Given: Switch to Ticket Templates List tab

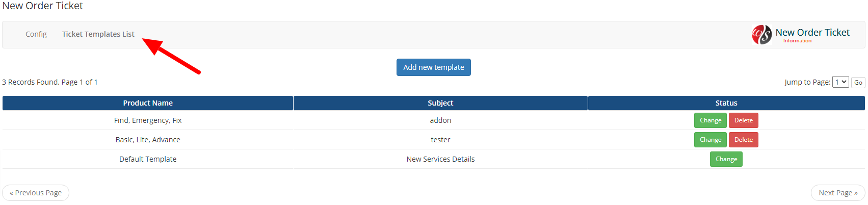Looking at the screenshot, I should click(x=98, y=34).
